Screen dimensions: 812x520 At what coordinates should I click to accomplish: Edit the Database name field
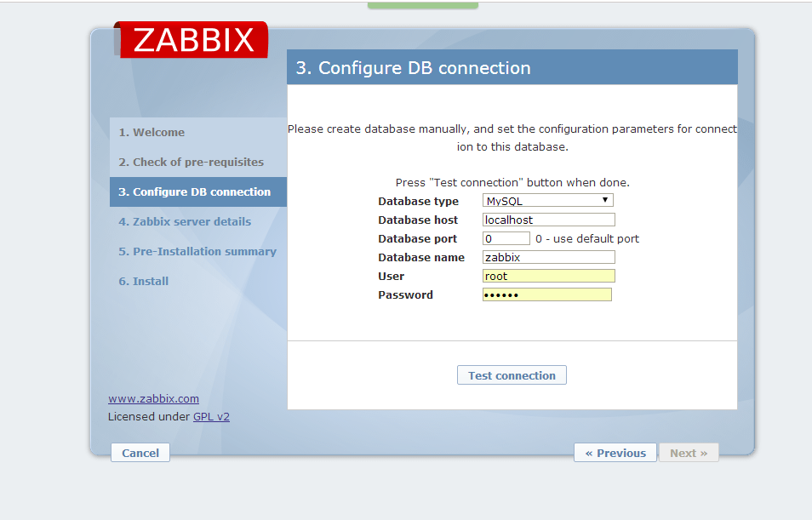pyautogui.click(x=548, y=257)
